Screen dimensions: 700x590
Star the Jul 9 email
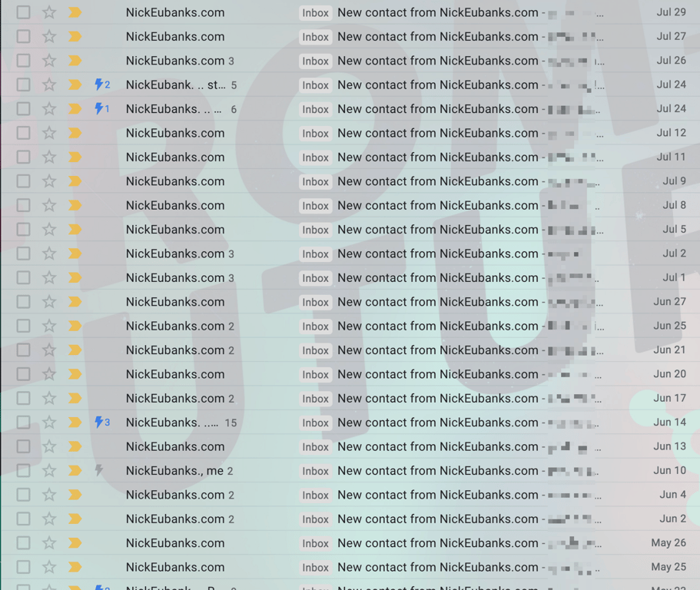coord(49,181)
